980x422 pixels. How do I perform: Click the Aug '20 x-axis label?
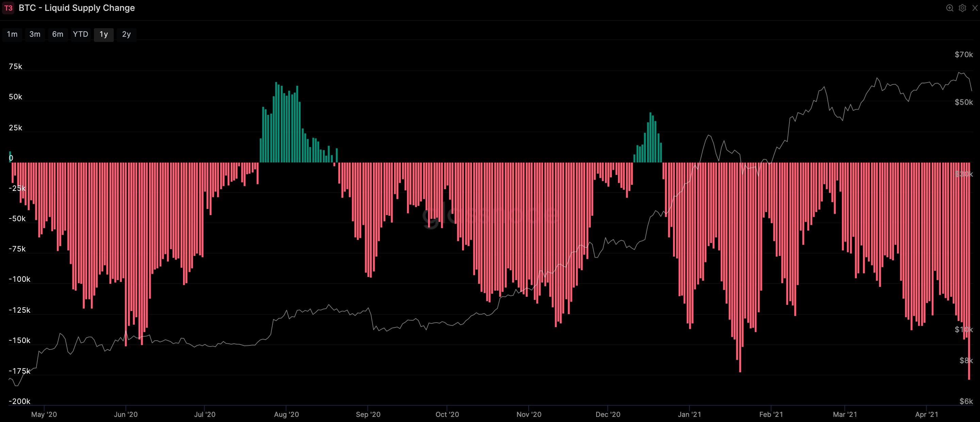[x=287, y=415]
